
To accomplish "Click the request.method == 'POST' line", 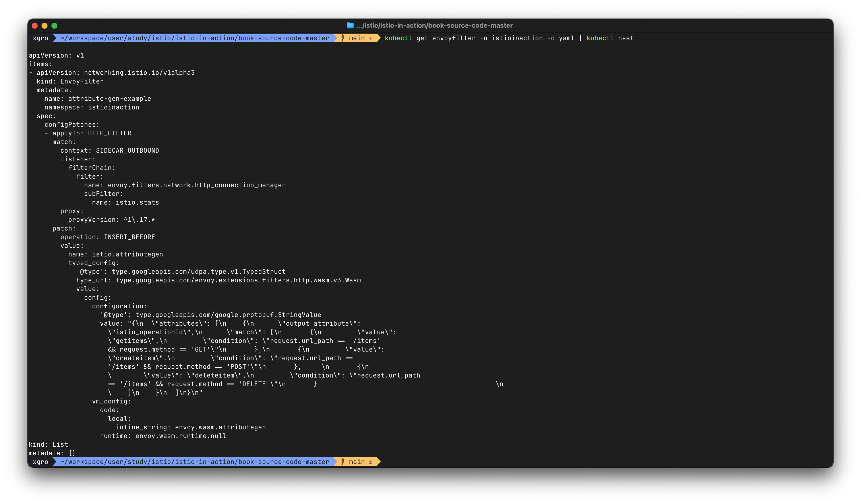I will [238, 367].
